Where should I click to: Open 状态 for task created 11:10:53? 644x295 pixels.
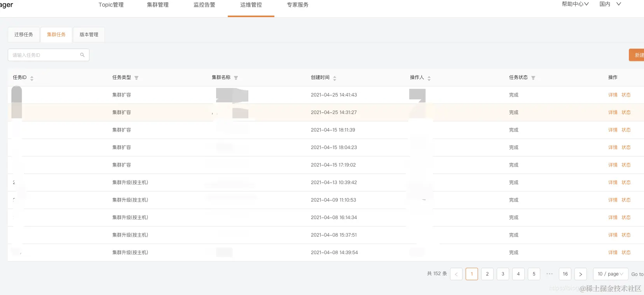[x=626, y=200]
